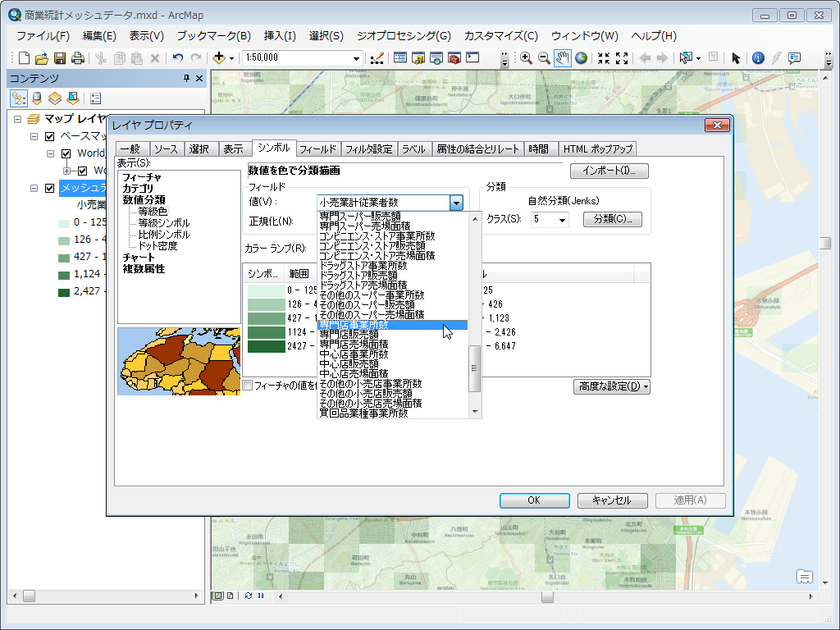Screen dimensions: 840x630
Task: Collapse the World layer node
Action: [50, 153]
